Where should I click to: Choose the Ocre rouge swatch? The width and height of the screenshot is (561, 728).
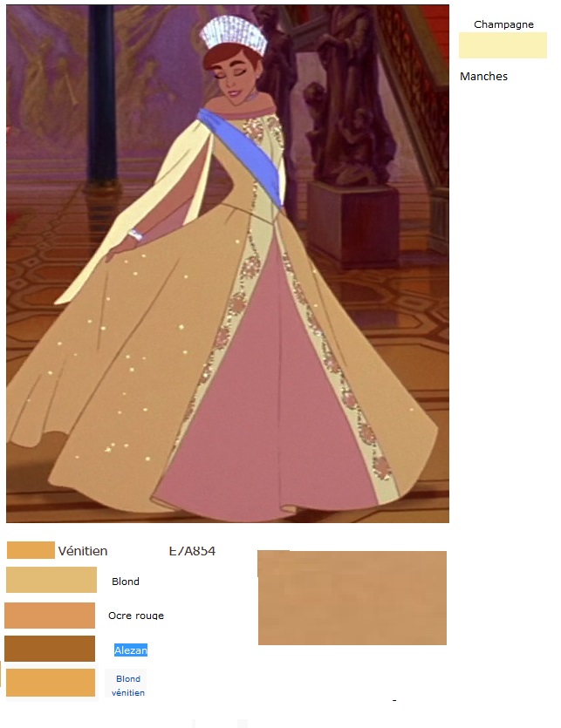50,616
